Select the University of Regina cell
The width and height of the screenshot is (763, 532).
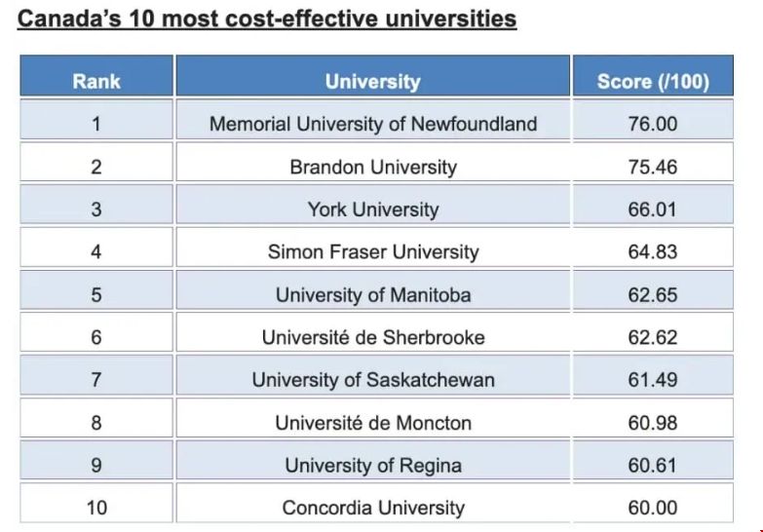pos(373,465)
